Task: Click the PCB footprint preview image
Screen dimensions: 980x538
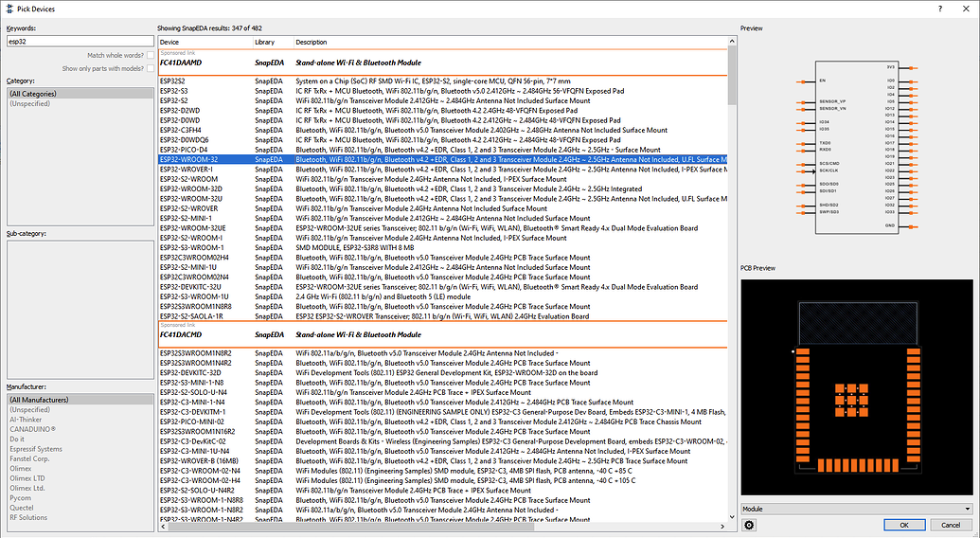Action: (857, 386)
